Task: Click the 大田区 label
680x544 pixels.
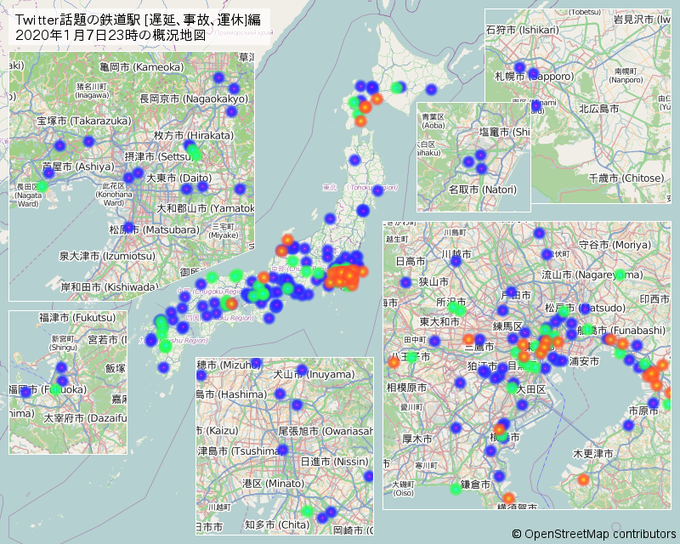Action: coord(533,389)
